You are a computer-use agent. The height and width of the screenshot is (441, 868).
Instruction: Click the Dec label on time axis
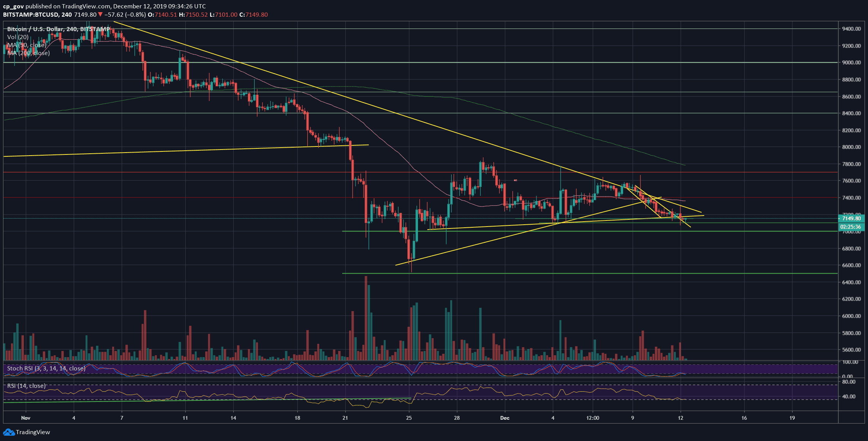click(505, 418)
